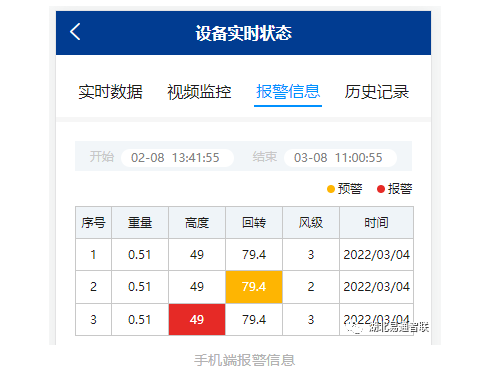483x385 pixels.
Task: Click the 序号 column header
Action: coord(93,222)
